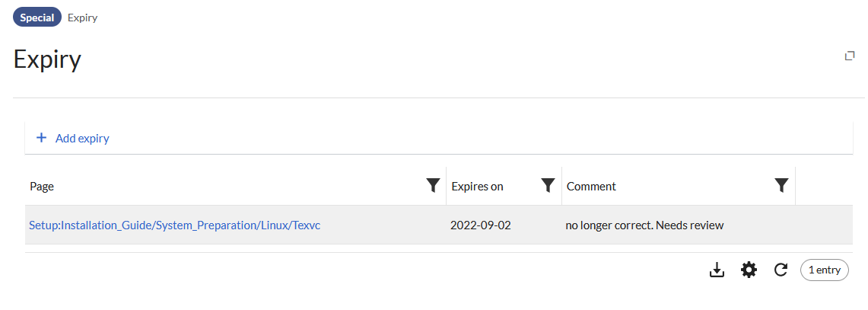868x310 pixels.
Task: Sort by the Expires on column header
Action: (x=477, y=187)
